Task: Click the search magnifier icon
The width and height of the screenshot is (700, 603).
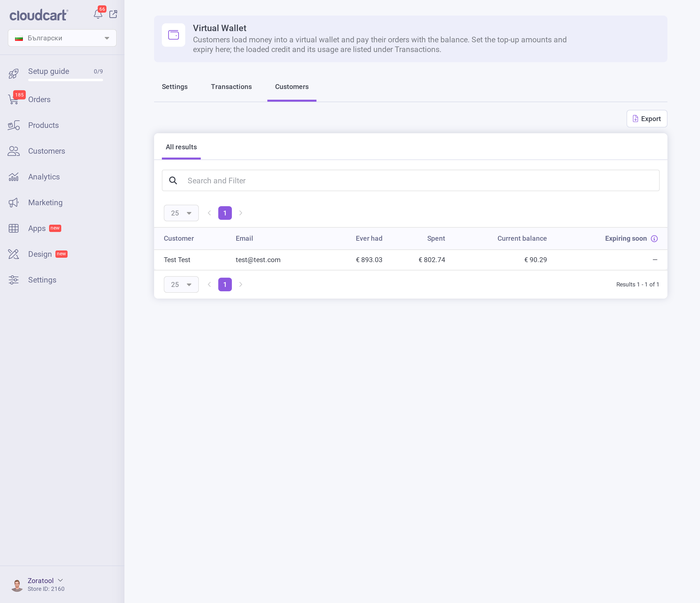Action: pyautogui.click(x=173, y=180)
